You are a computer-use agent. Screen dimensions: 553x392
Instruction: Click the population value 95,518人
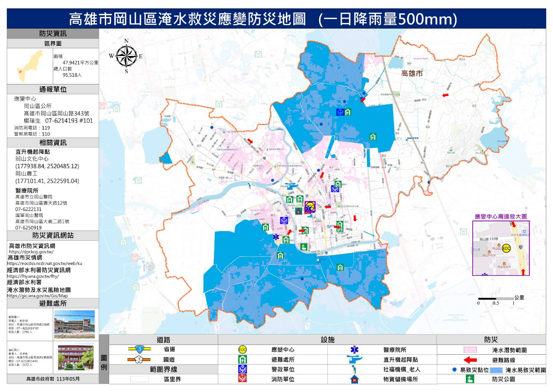72,75
